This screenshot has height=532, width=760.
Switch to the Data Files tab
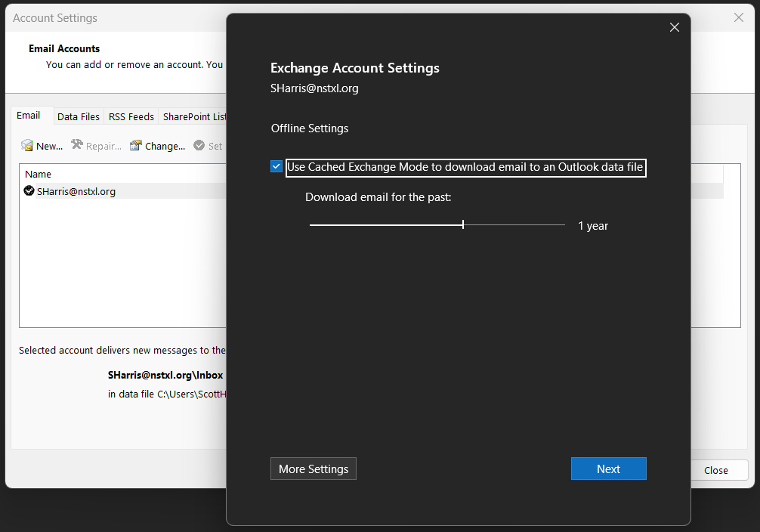tap(79, 117)
